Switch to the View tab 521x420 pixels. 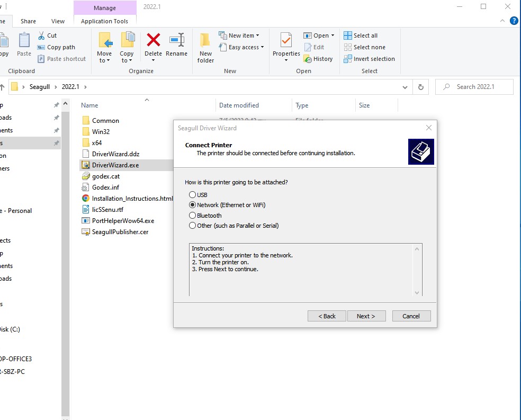[58, 21]
